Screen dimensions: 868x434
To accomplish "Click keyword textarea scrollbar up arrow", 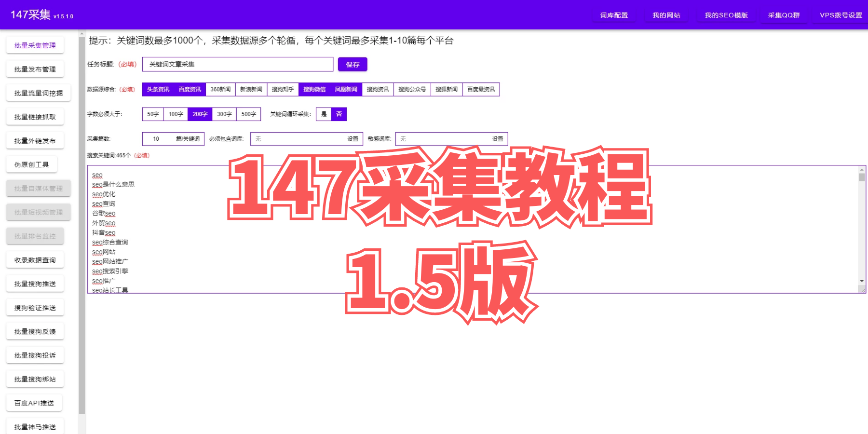I will (x=862, y=170).
